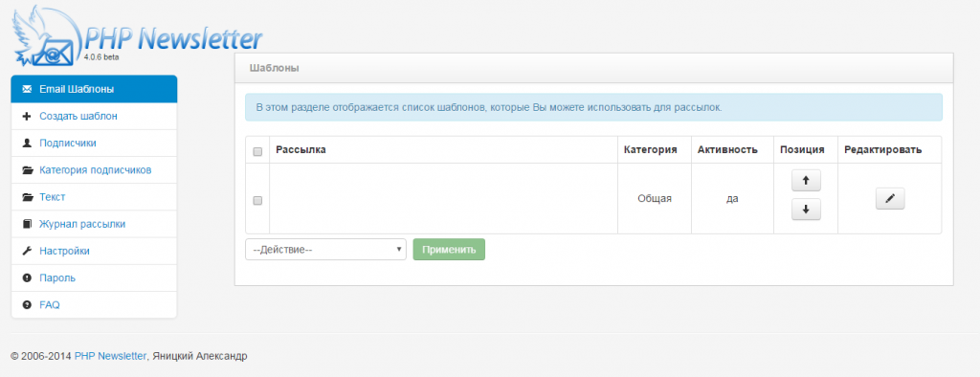Image resolution: width=980 pixels, height=377 pixels.
Task: Follow the PHP Newsletter footer link
Action: tap(110, 356)
